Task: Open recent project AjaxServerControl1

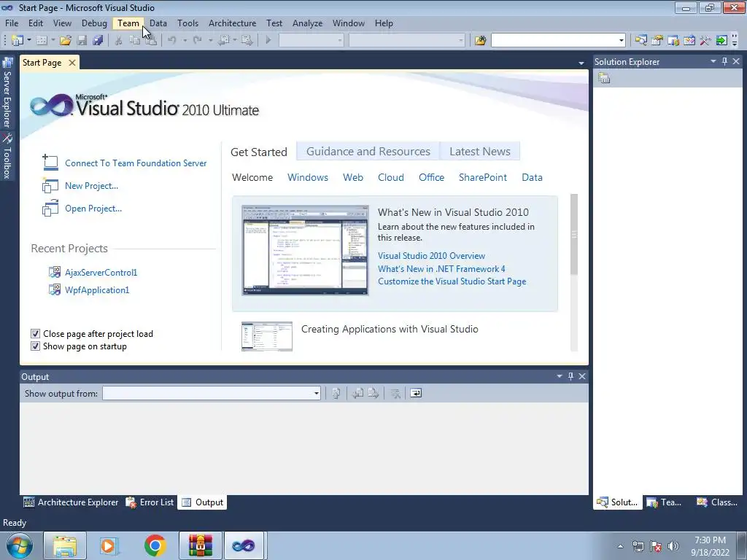Action: click(x=101, y=273)
